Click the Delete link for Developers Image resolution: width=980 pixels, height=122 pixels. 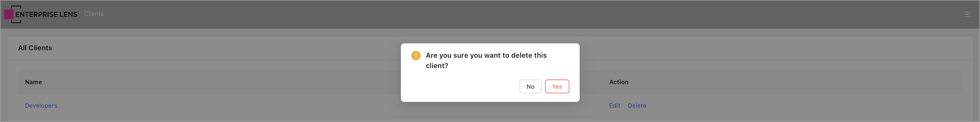(637, 106)
